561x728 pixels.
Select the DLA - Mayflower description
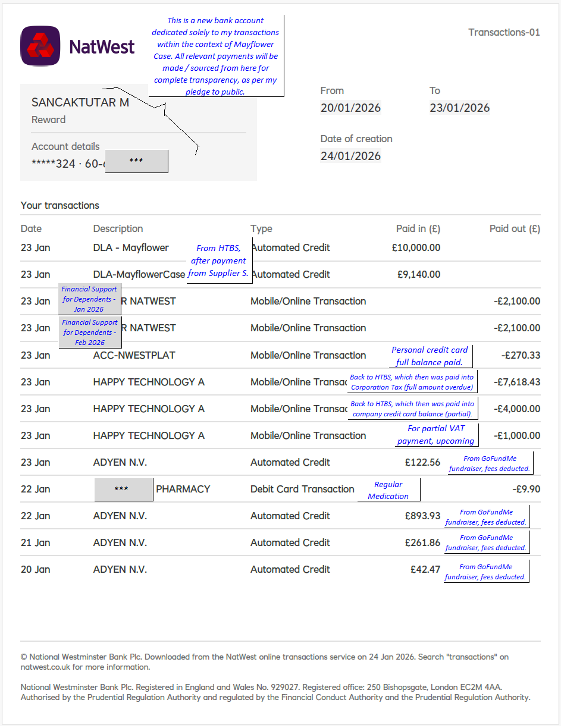131,247
